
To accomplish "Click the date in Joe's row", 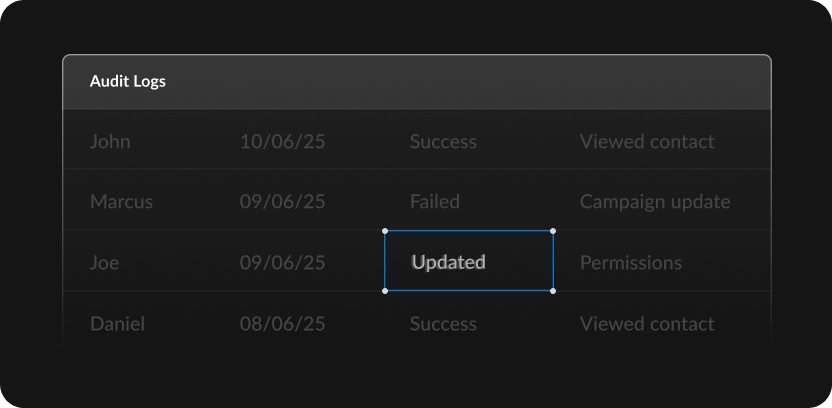I will 282,263.
